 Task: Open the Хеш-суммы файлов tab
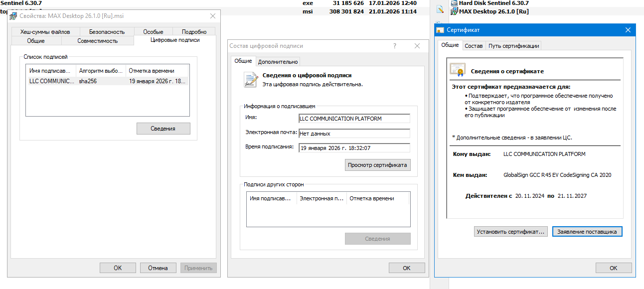(45, 32)
